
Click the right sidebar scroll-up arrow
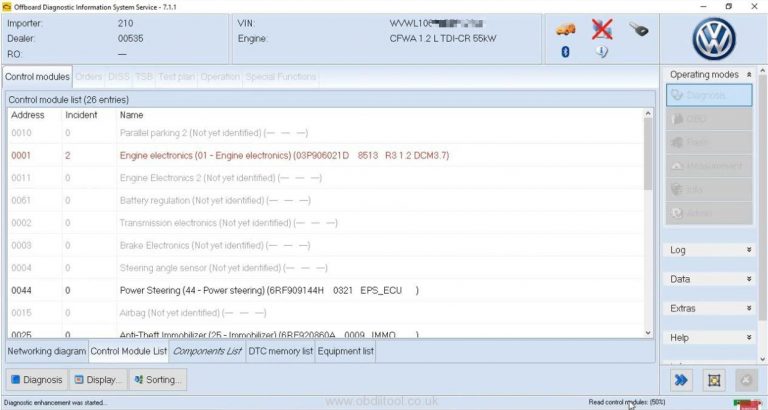(763, 72)
